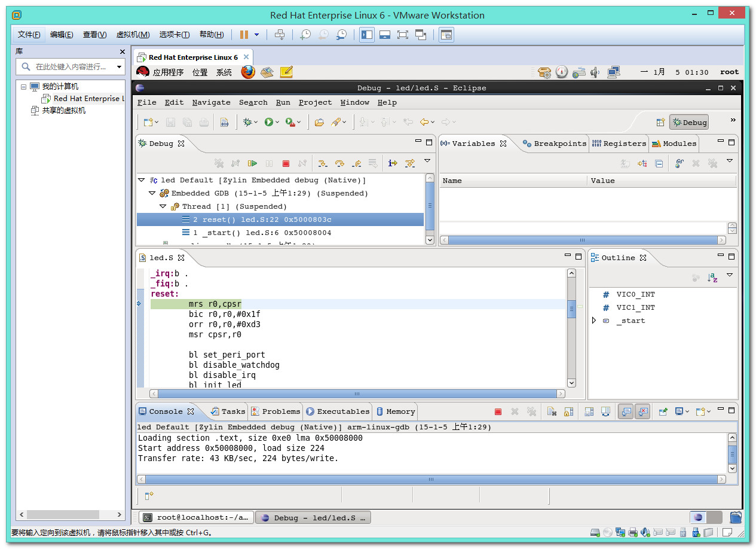
Task: Click the Step Over debug icon
Action: (339, 163)
